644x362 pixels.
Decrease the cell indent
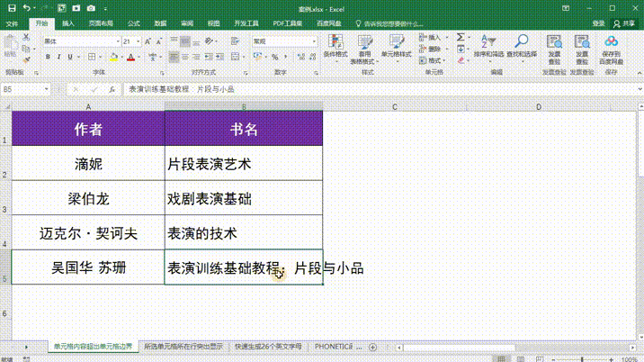209,57
